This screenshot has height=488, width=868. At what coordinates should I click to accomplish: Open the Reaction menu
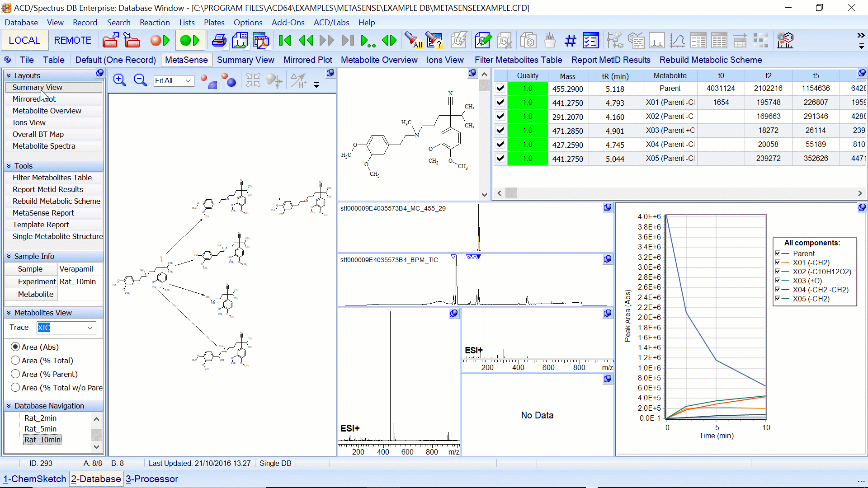pos(155,23)
